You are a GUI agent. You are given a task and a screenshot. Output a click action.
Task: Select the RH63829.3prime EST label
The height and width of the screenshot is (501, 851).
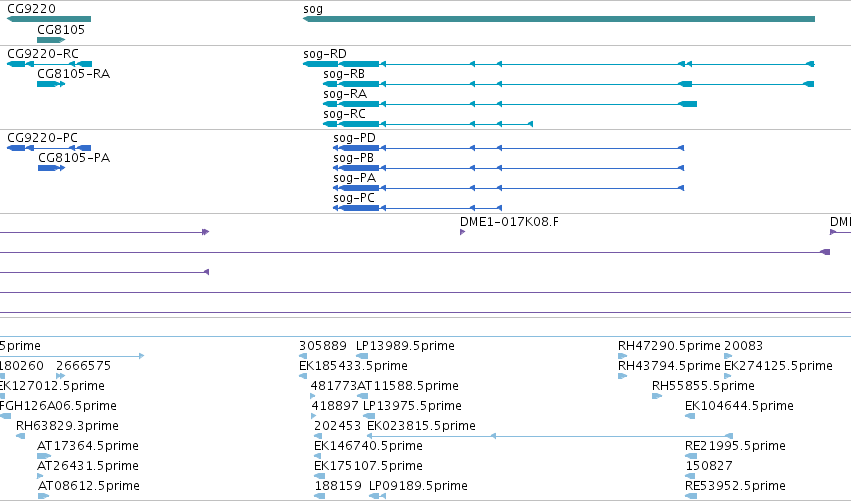(67, 426)
